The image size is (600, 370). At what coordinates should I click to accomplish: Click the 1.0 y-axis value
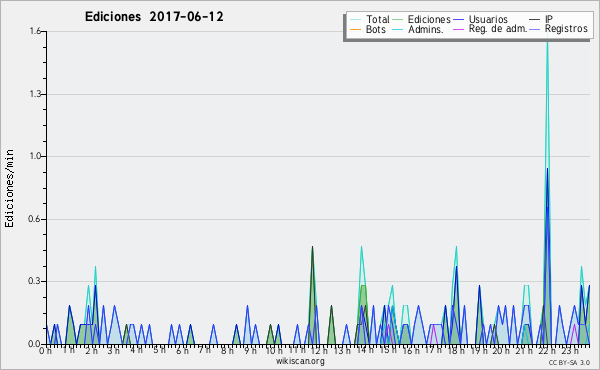coord(35,156)
